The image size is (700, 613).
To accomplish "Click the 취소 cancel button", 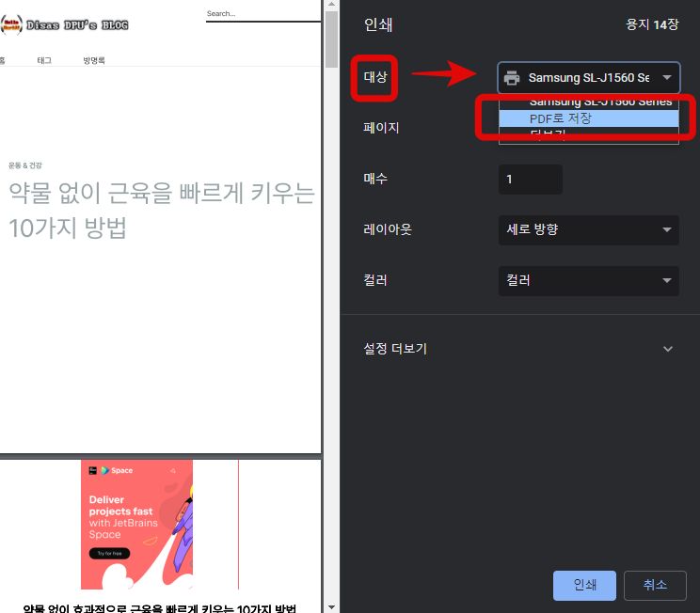I will click(655, 586).
